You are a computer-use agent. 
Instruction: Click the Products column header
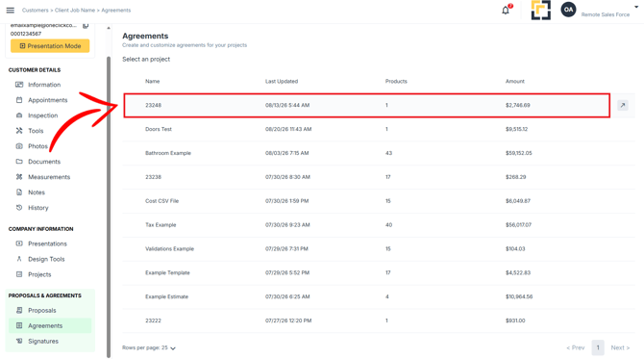[x=396, y=82]
